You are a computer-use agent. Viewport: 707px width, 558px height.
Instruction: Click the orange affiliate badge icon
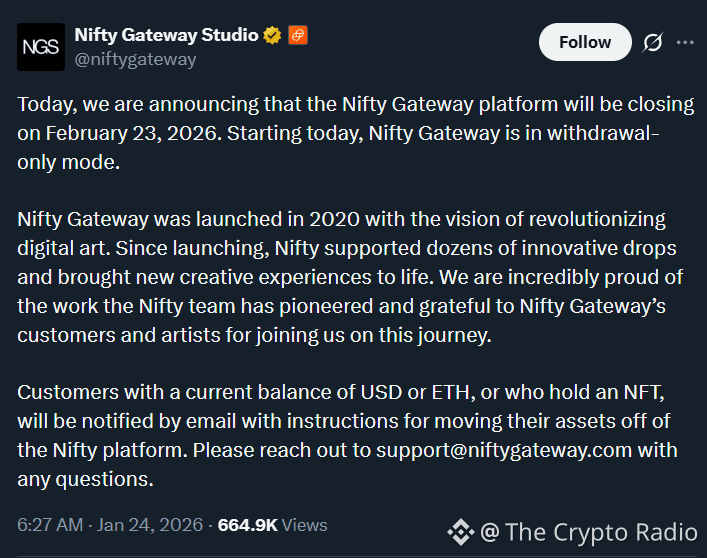[x=297, y=35]
